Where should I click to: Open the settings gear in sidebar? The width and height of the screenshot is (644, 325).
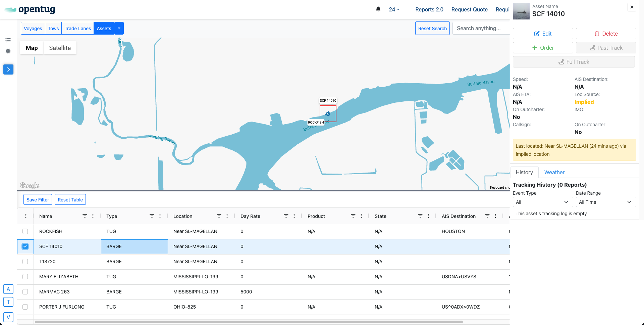pos(8,51)
